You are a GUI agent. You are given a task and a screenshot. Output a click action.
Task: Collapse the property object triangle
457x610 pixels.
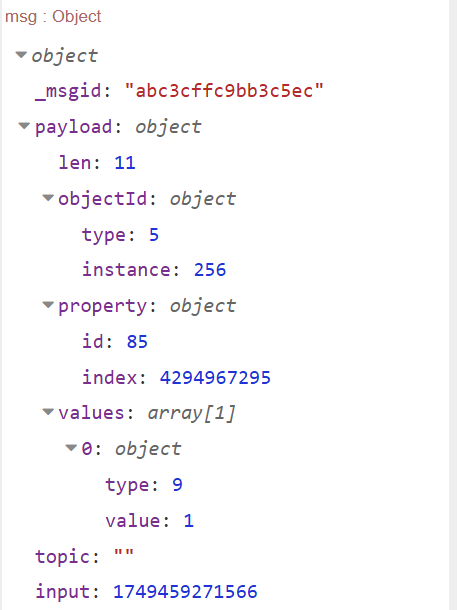[48, 305]
